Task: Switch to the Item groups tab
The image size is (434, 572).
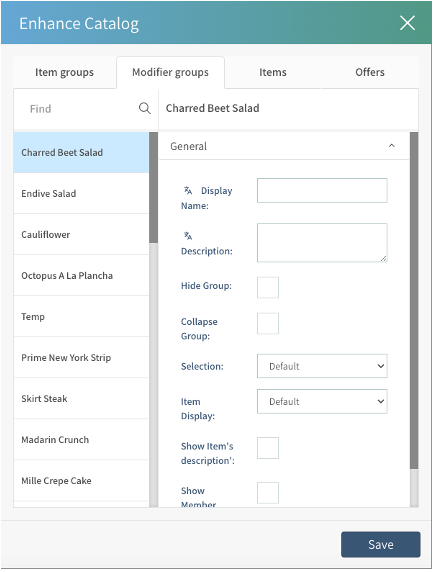Action: point(65,72)
